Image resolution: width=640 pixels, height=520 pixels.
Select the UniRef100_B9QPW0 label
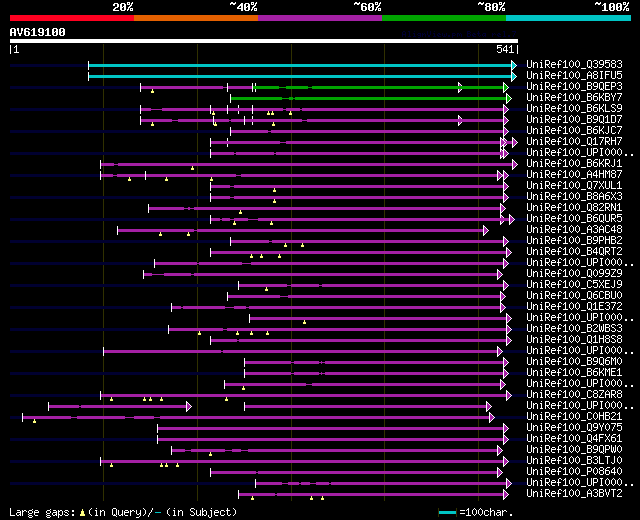574,450
